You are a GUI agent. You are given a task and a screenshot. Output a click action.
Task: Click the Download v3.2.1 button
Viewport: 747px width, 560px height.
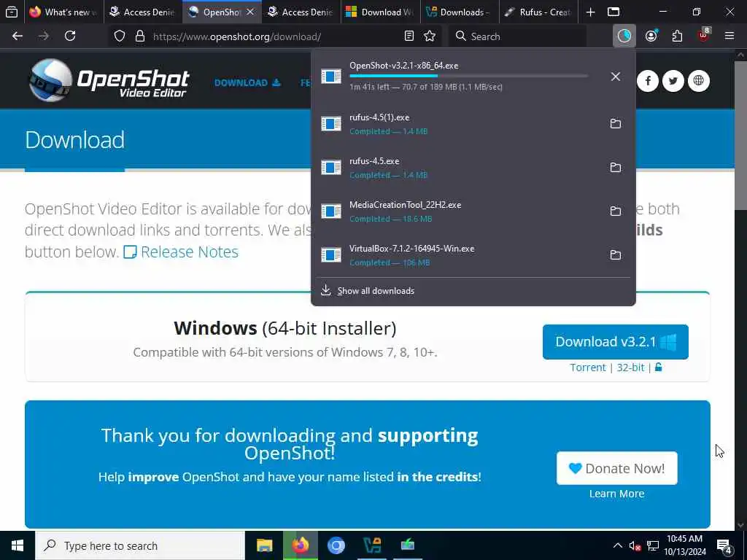(x=616, y=342)
